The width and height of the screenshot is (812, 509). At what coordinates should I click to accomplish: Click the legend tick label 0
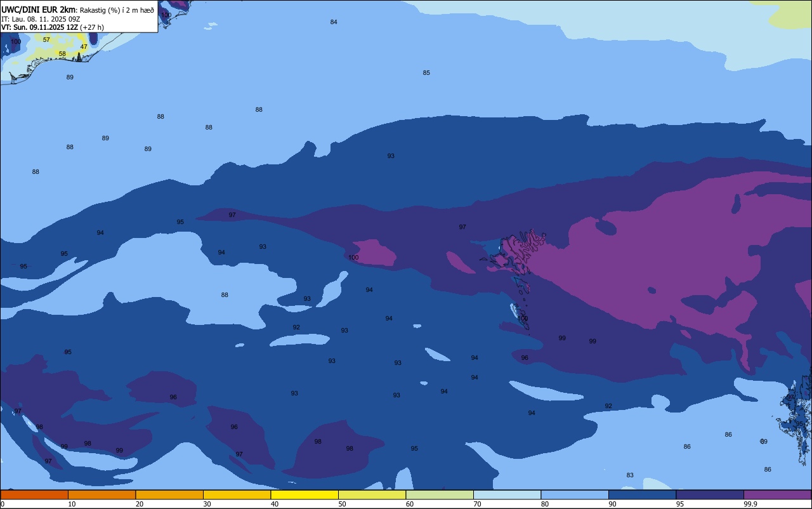[3, 504]
